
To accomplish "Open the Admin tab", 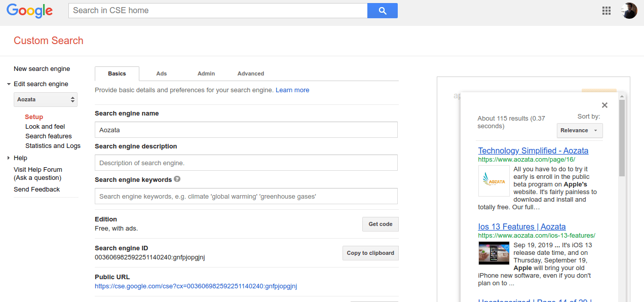I will (206, 73).
